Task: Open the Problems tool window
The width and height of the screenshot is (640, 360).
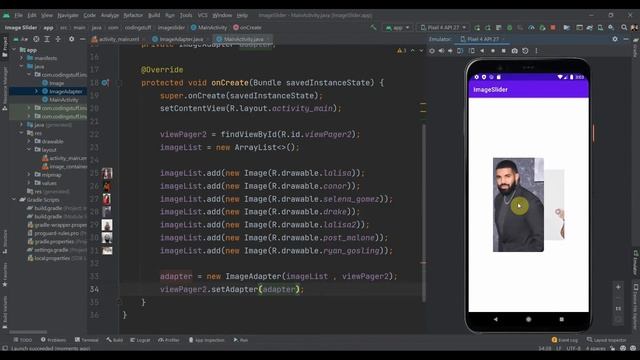Action: (x=53, y=340)
